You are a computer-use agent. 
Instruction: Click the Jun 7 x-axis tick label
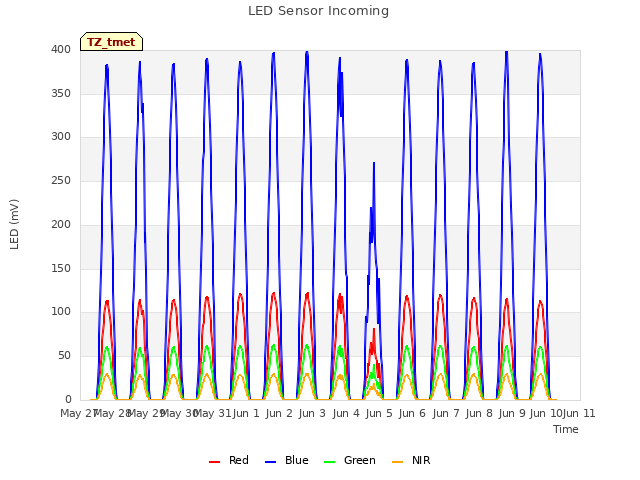coord(446,413)
